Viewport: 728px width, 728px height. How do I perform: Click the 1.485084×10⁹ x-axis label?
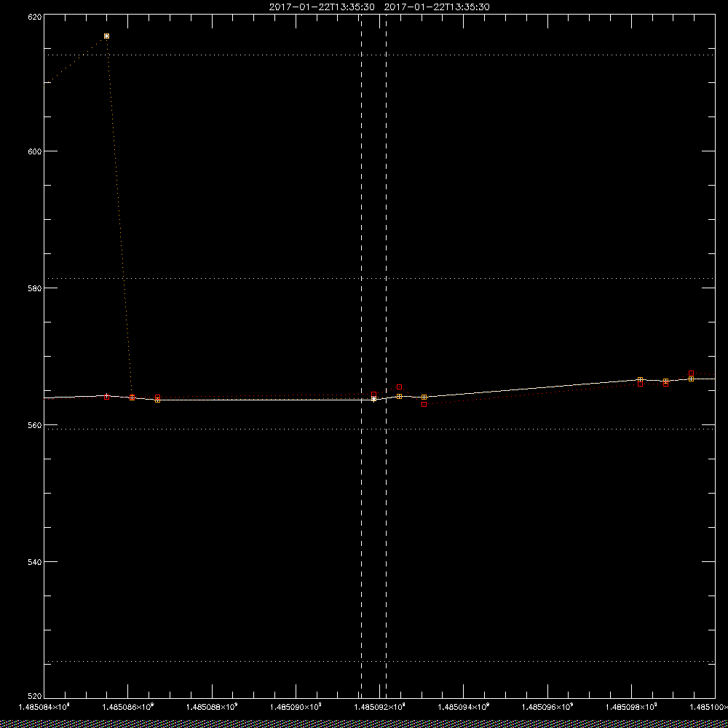pos(44,707)
